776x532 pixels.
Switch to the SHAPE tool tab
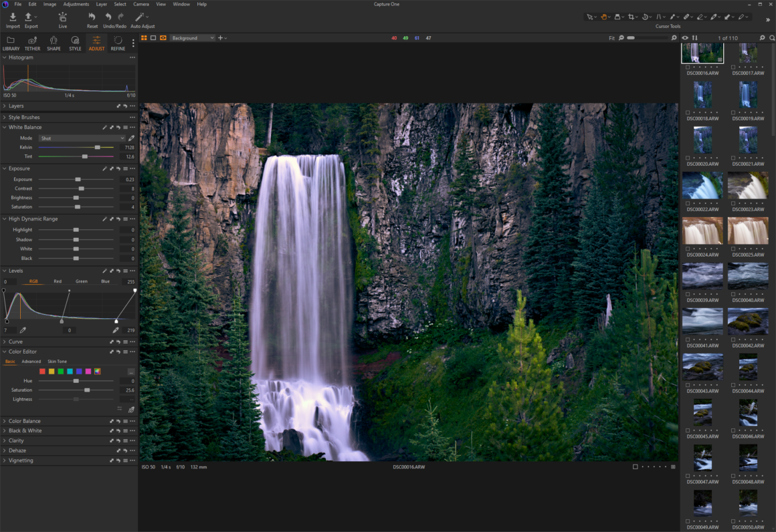54,43
